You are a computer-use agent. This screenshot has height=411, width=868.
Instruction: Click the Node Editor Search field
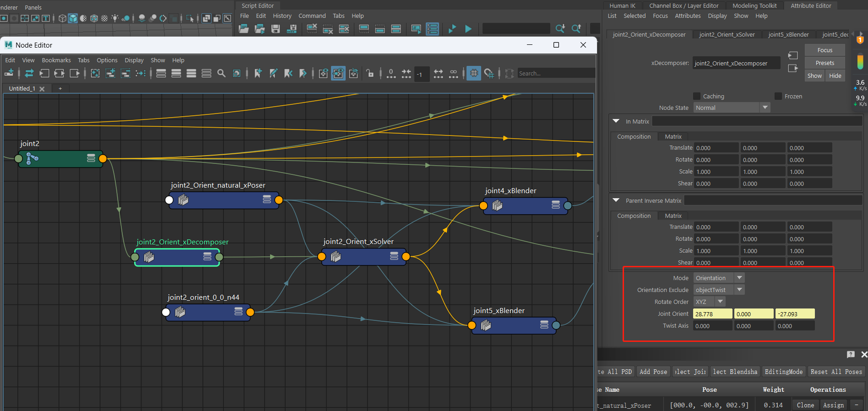[555, 73]
